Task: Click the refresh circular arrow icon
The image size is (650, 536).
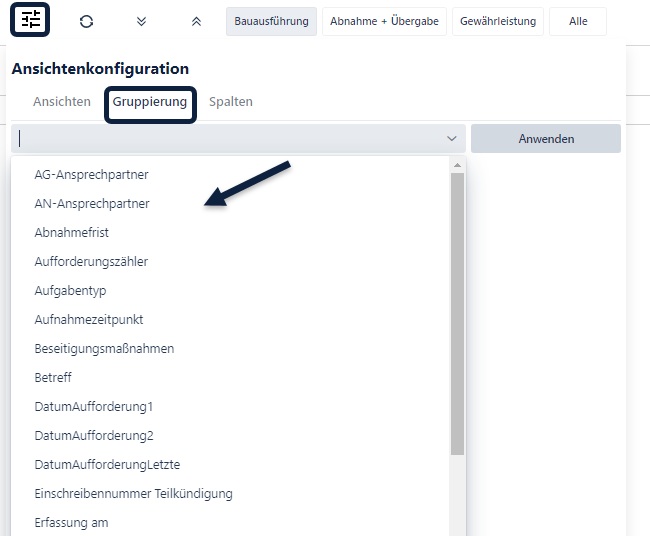Action: [x=86, y=21]
